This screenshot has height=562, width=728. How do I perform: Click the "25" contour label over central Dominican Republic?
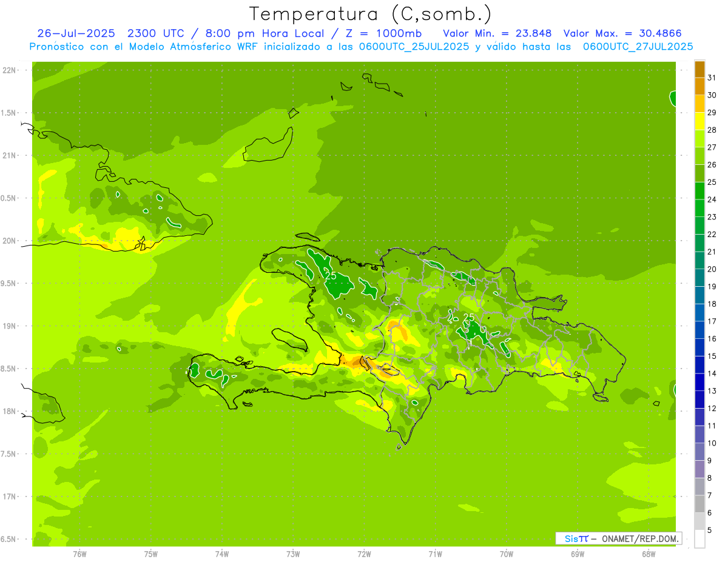point(468,317)
